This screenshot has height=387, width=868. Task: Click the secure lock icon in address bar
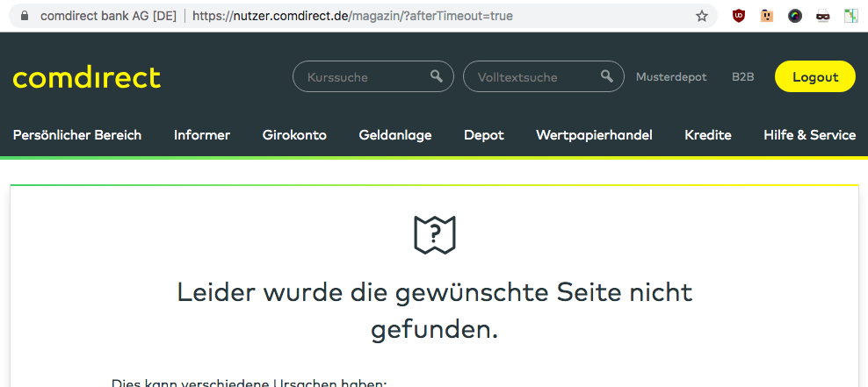[x=24, y=16]
